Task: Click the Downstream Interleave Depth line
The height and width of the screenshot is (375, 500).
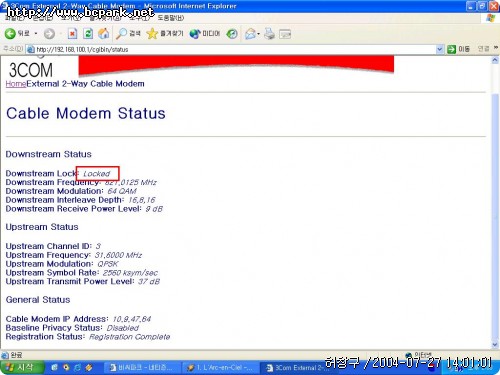Action: [x=80, y=200]
